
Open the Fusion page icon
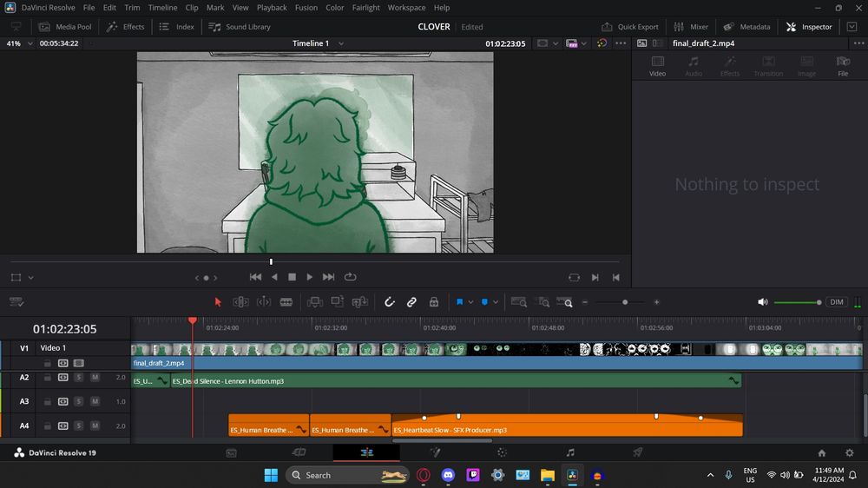435,452
